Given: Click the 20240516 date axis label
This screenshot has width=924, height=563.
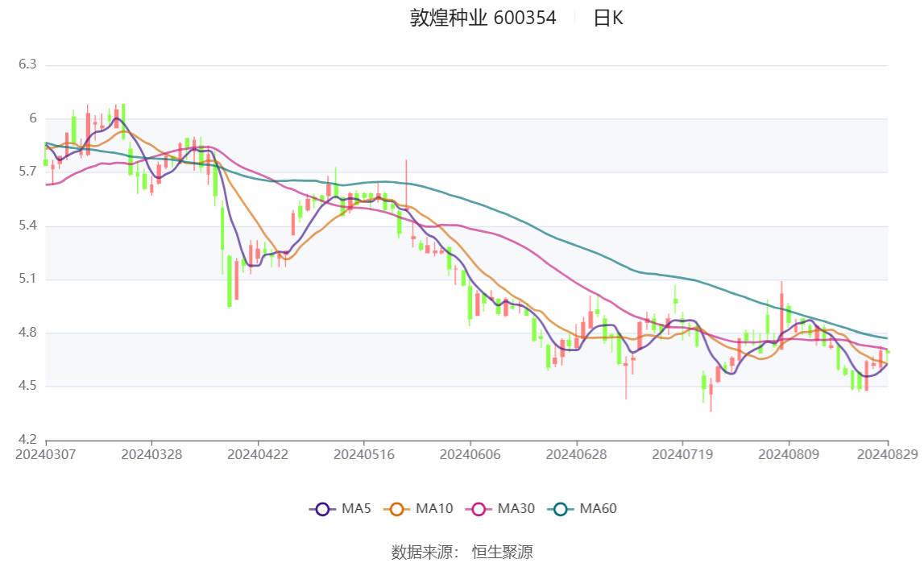Looking at the screenshot, I should [x=364, y=454].
